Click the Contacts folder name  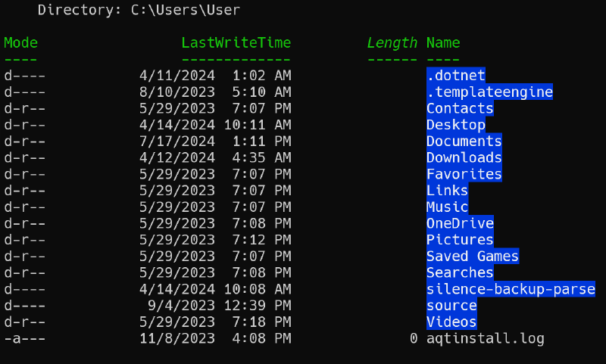tap(460, 108)
